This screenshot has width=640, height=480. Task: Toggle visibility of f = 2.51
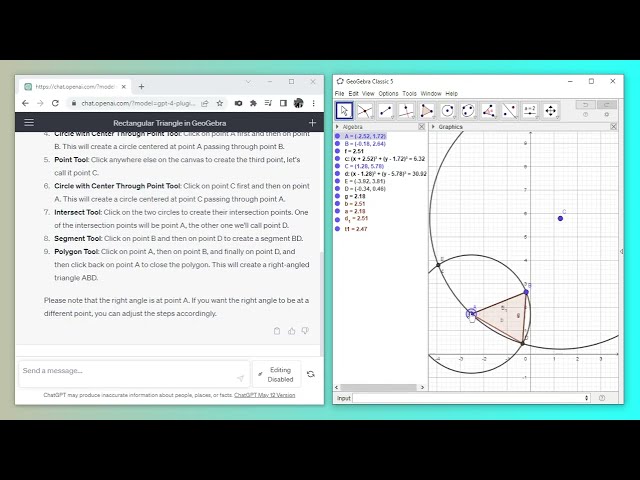(x=337, y=151)
